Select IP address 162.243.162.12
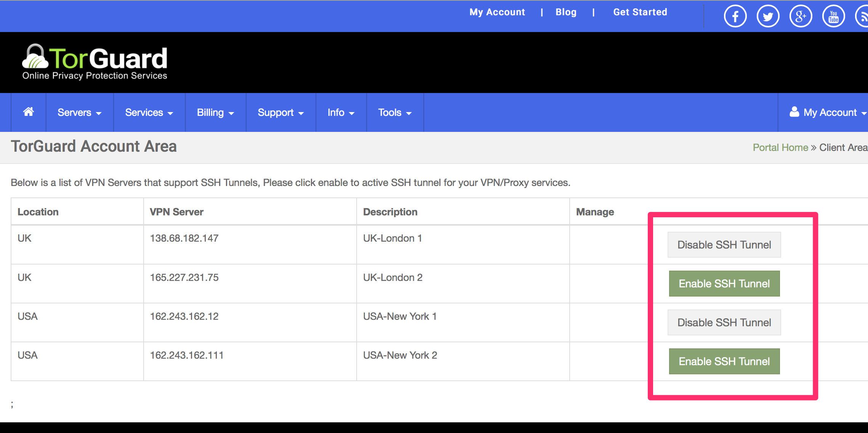Viewport: 868px width, 433px height. pyautogui.click(x=184, y=316)
